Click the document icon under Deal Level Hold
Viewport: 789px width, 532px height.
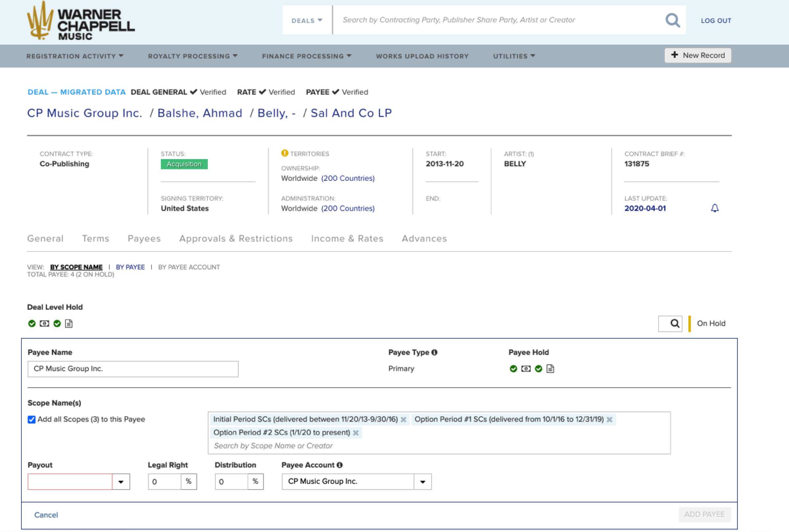(x=69, y=323)
